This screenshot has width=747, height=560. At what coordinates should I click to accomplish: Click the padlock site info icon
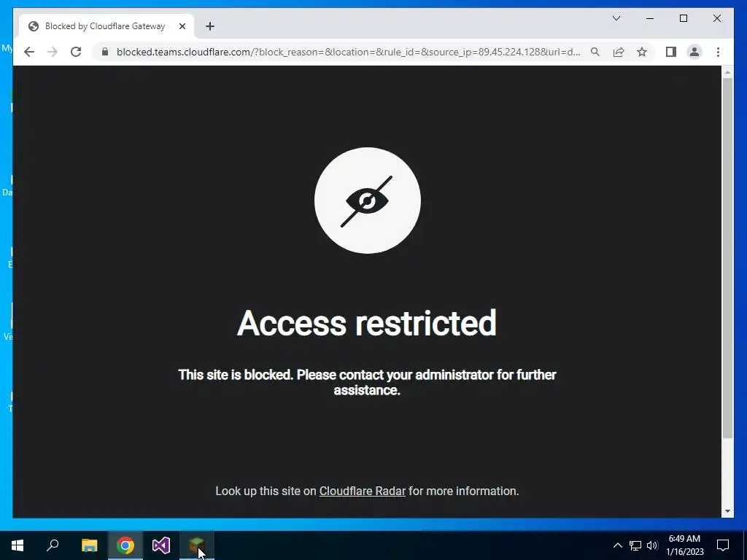(105, 52)
